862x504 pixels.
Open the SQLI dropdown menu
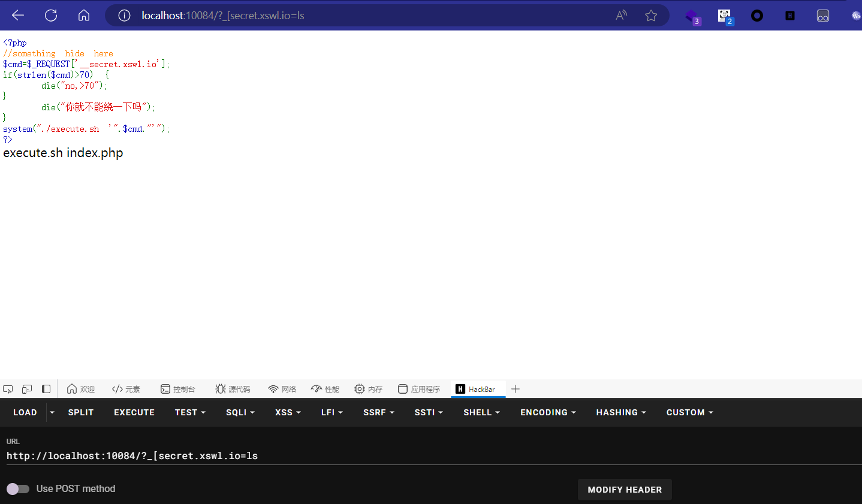point(240,412)
